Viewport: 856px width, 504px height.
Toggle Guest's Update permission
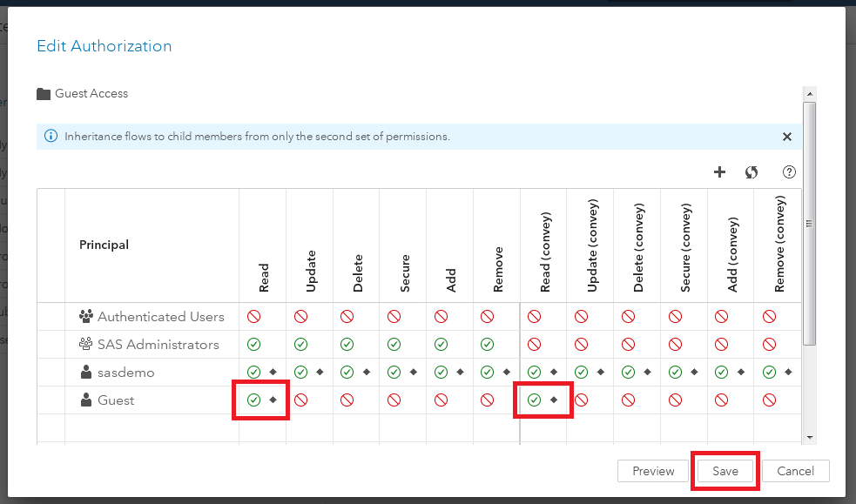pos(300,400)
